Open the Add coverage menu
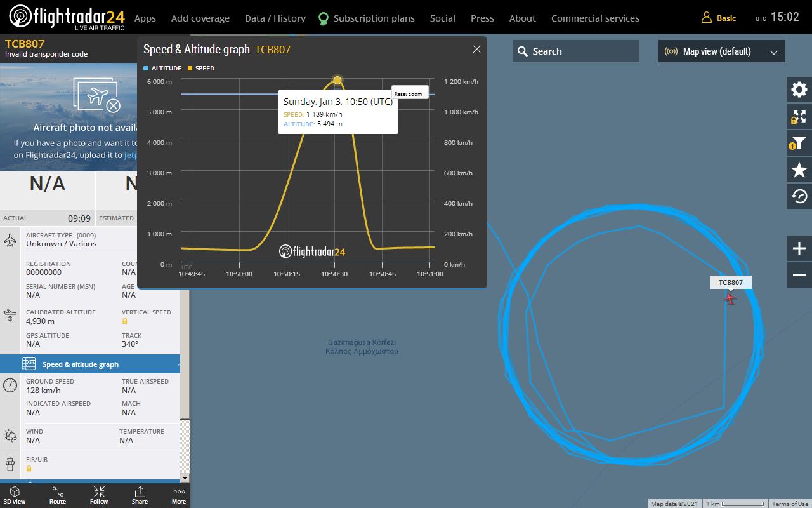The height and width of the screenshot is (508, 812). [200, 18]
